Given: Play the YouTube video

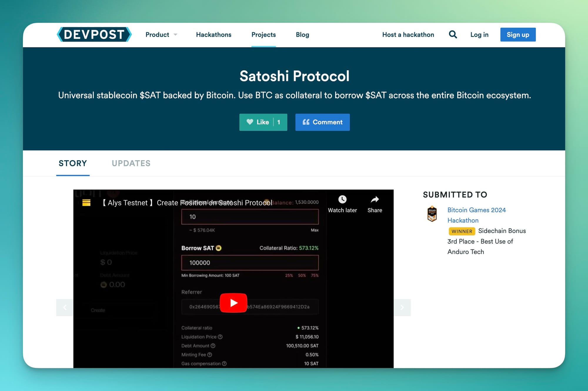Looking at the screenshot, I should (x=233, y=302).
